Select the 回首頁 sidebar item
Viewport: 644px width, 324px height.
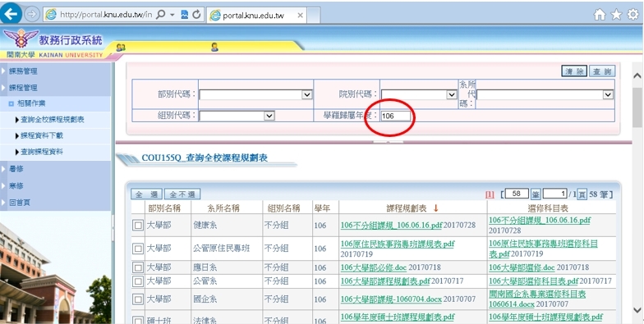(x=20, y=203)
